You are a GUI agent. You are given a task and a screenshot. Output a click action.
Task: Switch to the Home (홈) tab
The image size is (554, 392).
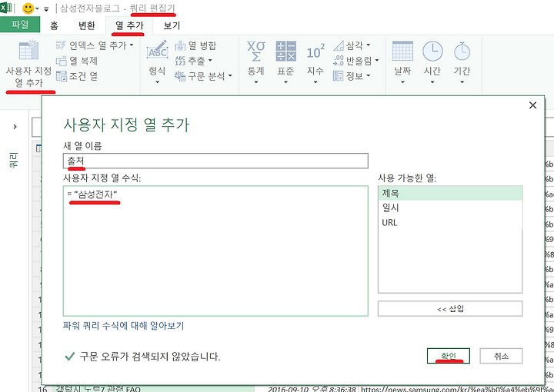point(54,25)
